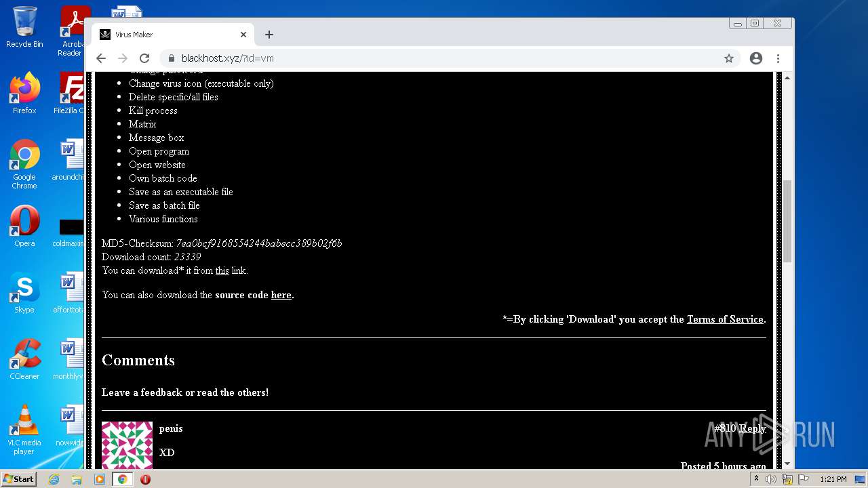Click the 'Message box' list item
The width and height of the screenshot is (868, 488).
[157, 138]
